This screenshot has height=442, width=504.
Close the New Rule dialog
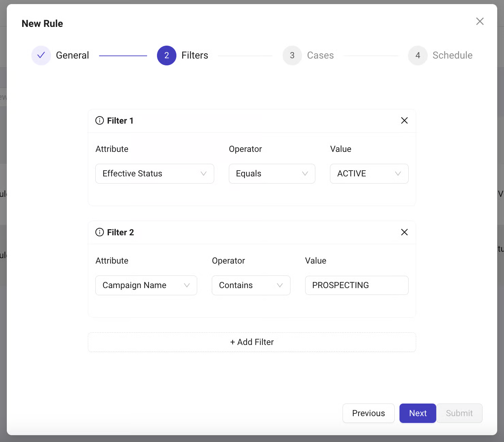coord(480,21)
